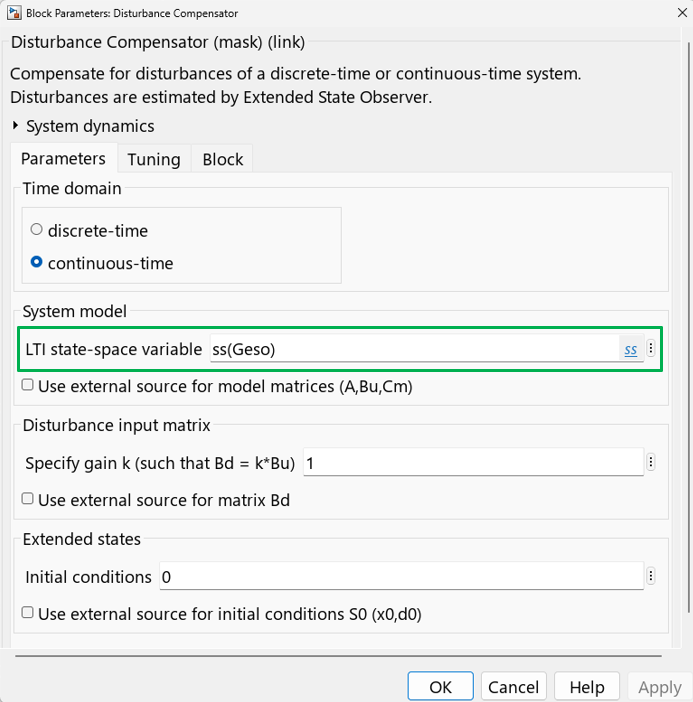
Task: Check Use external source for matrix Bd
Action: 28,499
